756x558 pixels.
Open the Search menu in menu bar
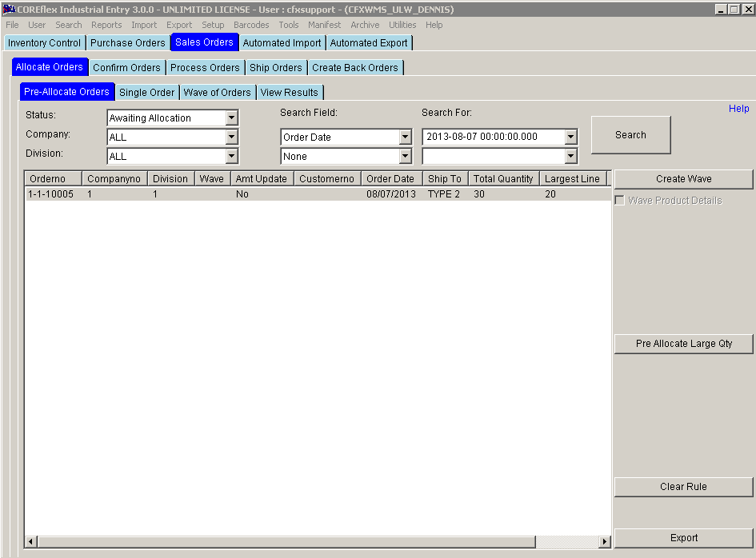pos(69,25)
